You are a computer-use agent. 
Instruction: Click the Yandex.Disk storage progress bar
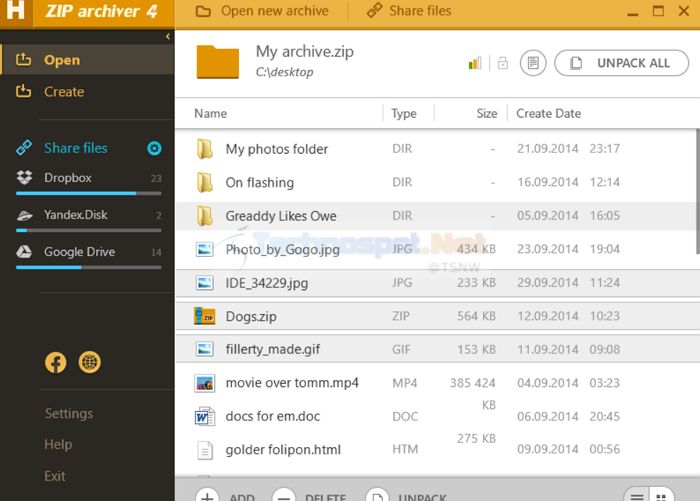[x=88, y=230]
